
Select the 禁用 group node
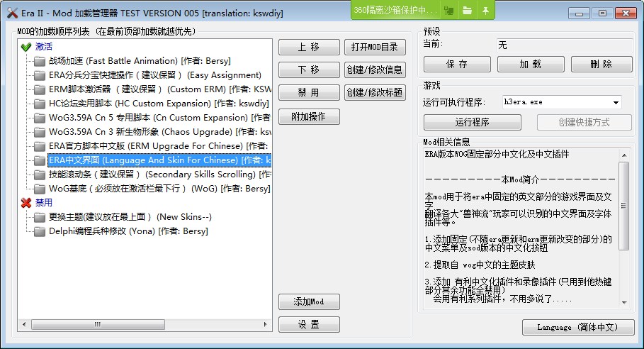tap(43, 203)
